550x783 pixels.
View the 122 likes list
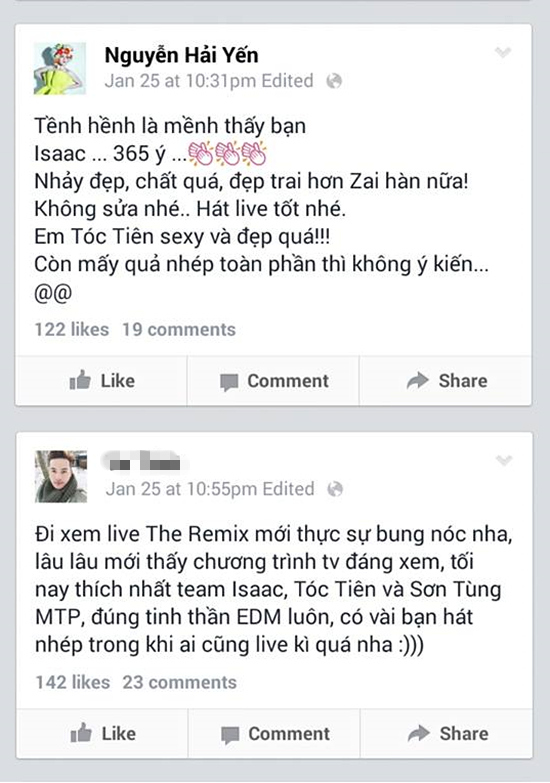point(71,330)
